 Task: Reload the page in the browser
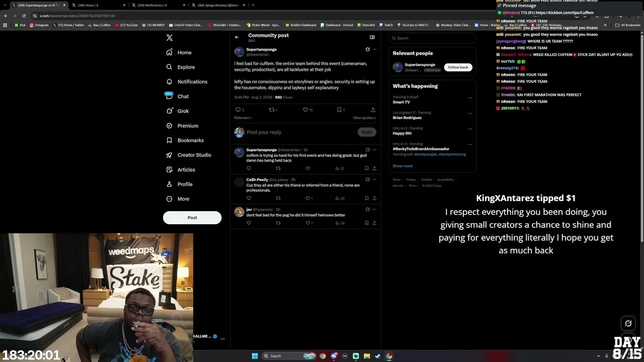click(24, 16)
